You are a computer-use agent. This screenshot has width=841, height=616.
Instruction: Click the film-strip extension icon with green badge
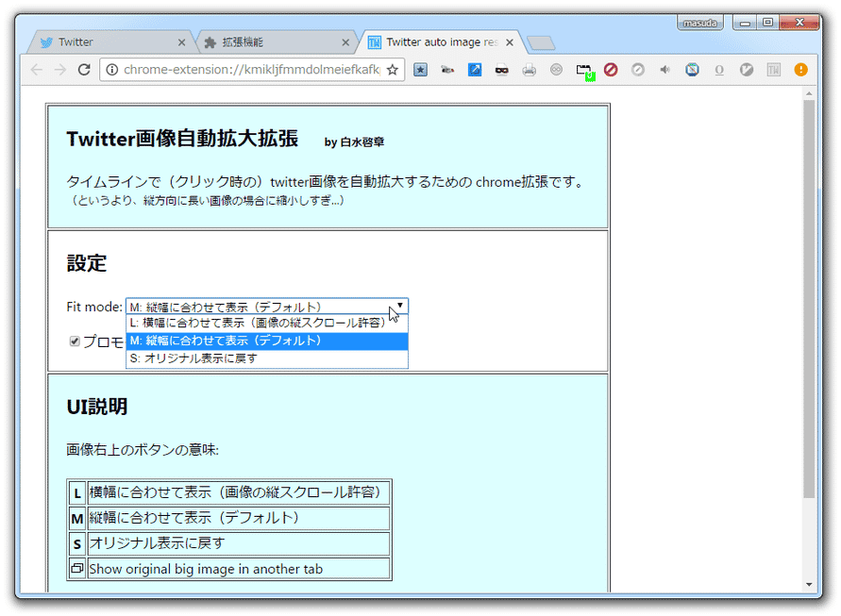[x=584, y=71]
